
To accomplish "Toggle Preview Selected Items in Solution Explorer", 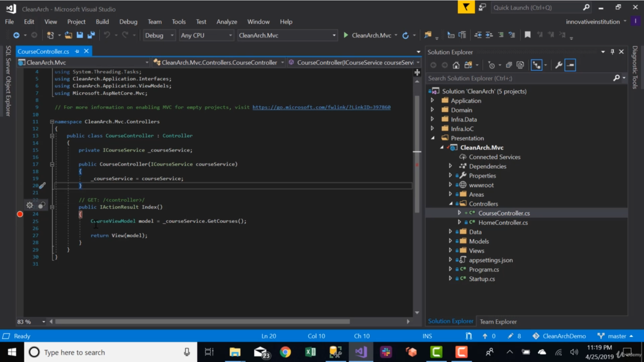I will tap(570, 65).
